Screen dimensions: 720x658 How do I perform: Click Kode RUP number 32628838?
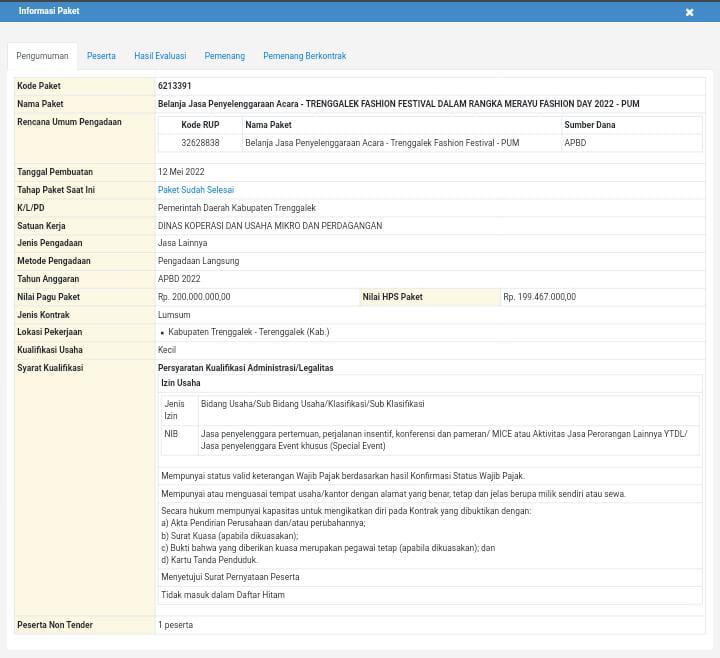pos(200,143)
